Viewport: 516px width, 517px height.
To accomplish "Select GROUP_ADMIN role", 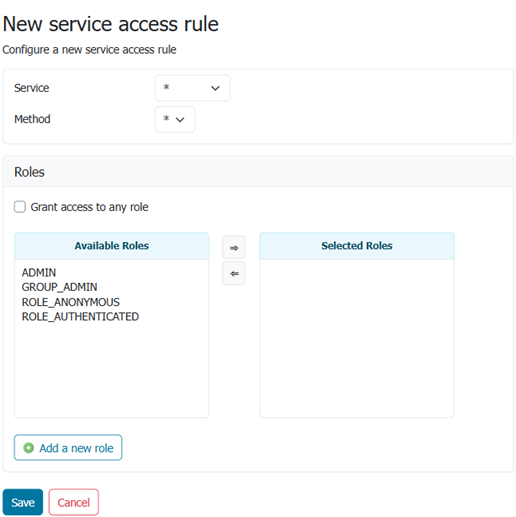I will [x=59, y=287].
